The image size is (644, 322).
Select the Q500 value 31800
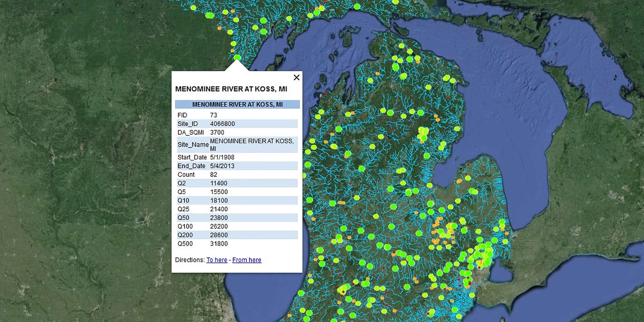[x=219, y=244]
